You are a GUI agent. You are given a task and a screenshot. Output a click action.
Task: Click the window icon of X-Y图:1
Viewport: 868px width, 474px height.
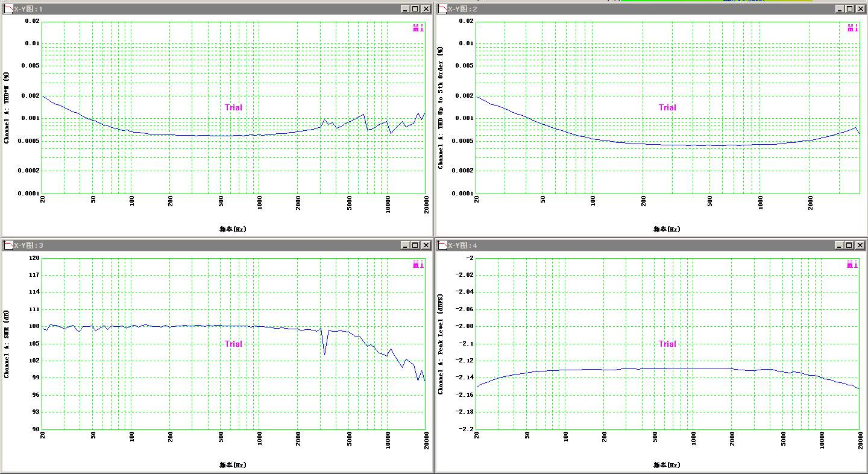click(x=8, y=8)
